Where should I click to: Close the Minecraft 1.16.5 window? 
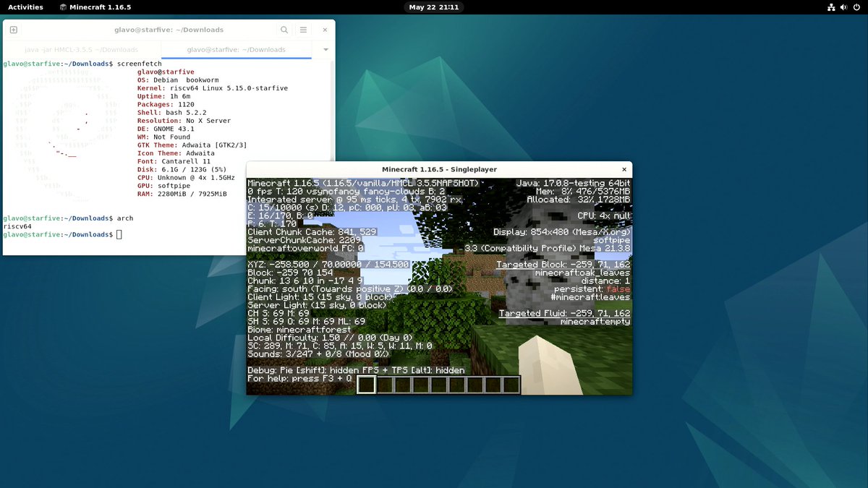pyautogui.click(x=624, y=169)
